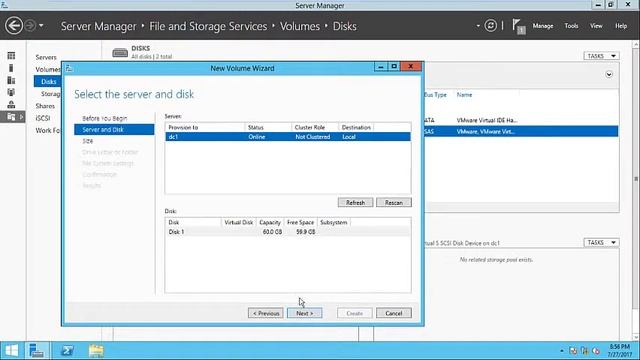The height and width of the screenshot is (360, 640).
Task: Click the All Servers icon in the sidebar
Action: point(11,80)
